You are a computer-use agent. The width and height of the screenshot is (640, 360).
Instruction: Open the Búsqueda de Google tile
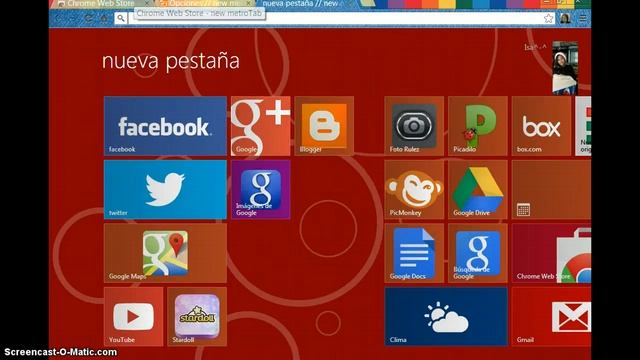[478, 253]
